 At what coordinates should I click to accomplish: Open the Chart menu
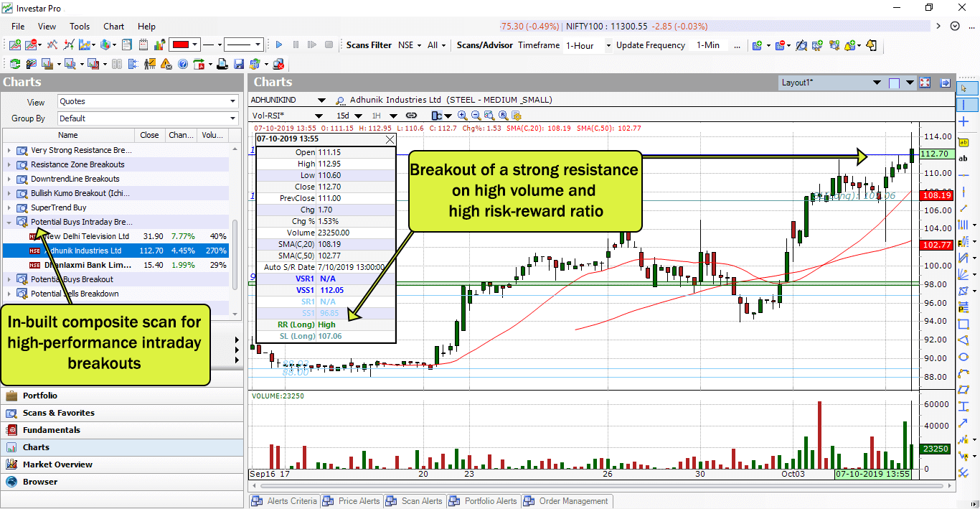(113, 27)
